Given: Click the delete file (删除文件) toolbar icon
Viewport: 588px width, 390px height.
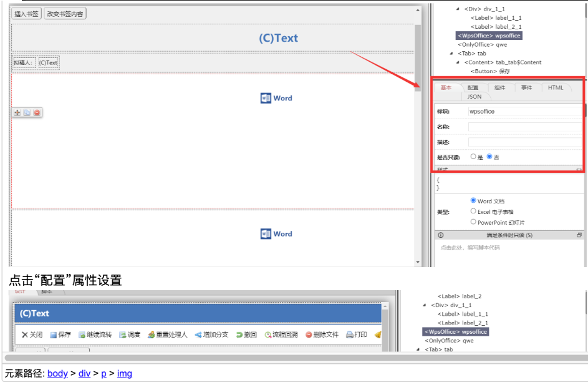Looking at the screenshot, I should 309,335.
